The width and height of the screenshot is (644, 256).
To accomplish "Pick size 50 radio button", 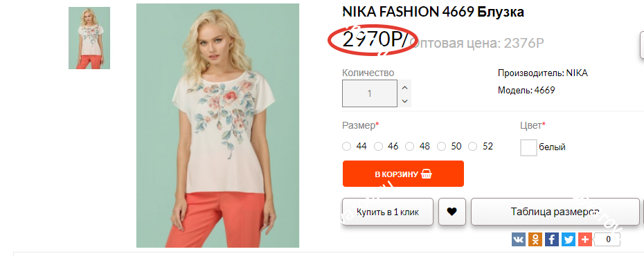I will click(x=442, y=147).
